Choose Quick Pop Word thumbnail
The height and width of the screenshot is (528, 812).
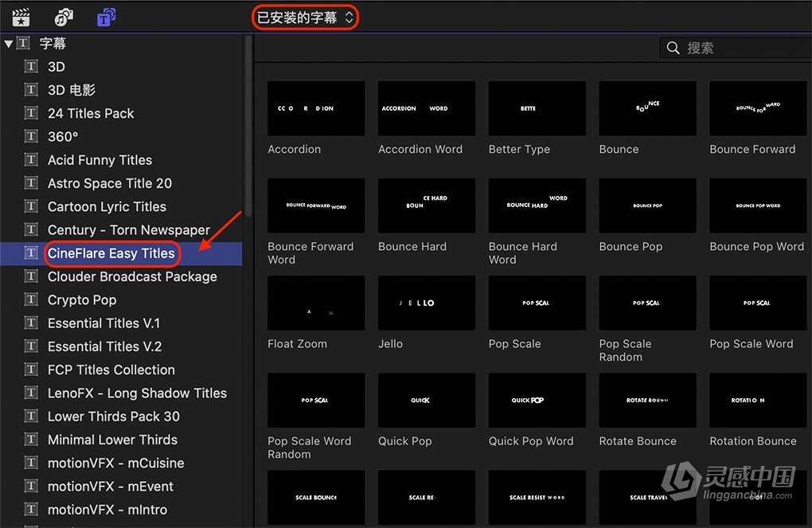coord(537,401)
